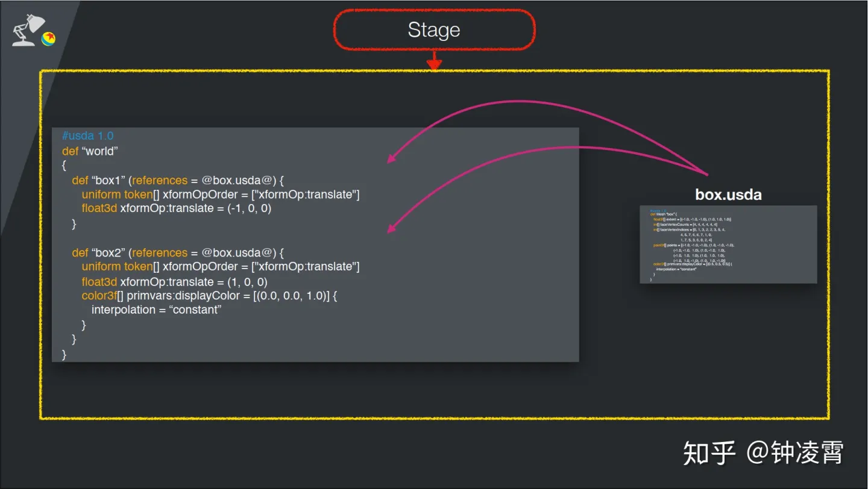This screenshot has width=868, height=489.
Task: Click "xformOp:translate = (-1, 0, 0)" line
Action: [x=176, y=208]
